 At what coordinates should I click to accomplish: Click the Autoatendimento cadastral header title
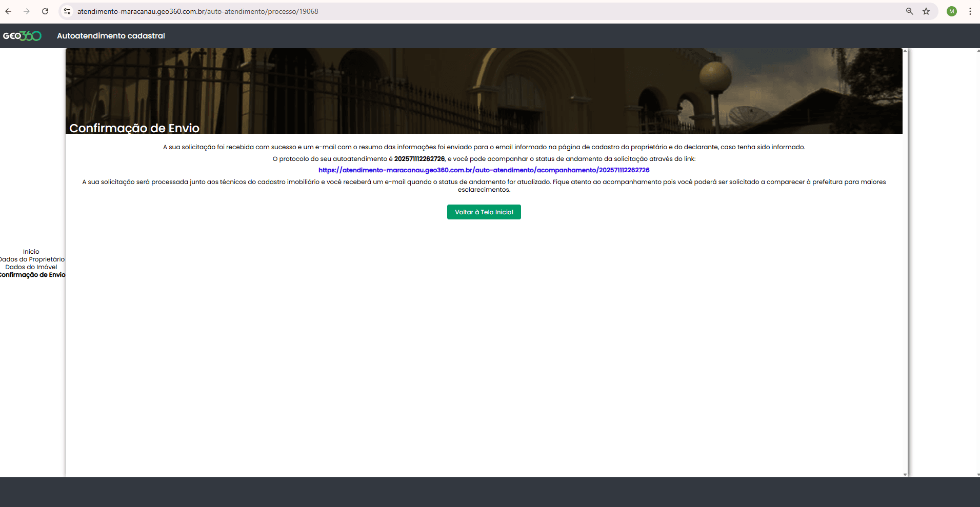pyautogui.click(x=111, y=36)
